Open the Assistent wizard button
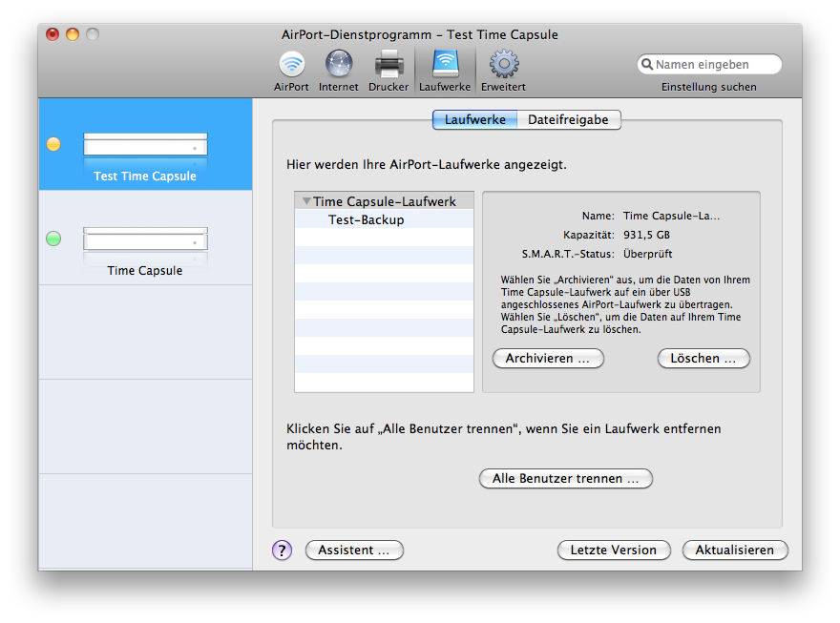This screenshot has width=840, height=623. 354,550
